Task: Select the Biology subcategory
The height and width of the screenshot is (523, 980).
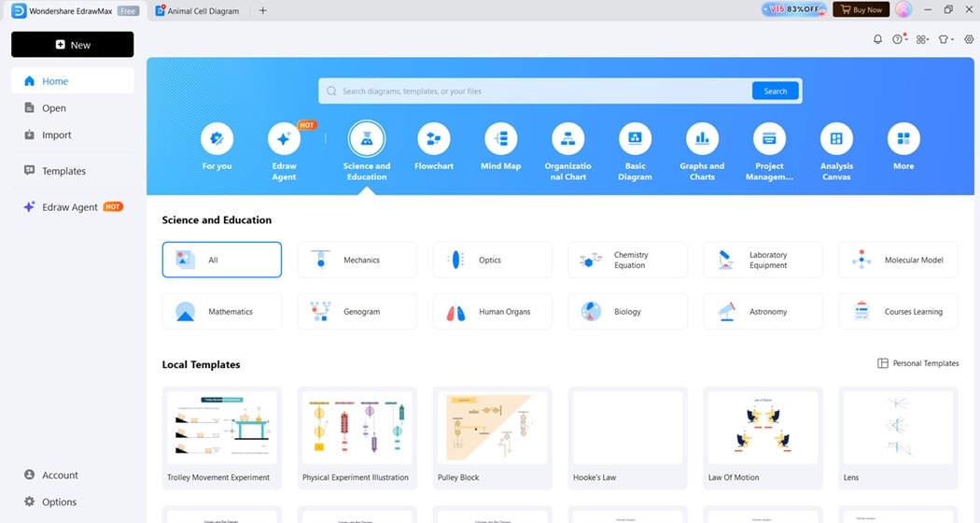Action: coord(627,312)
